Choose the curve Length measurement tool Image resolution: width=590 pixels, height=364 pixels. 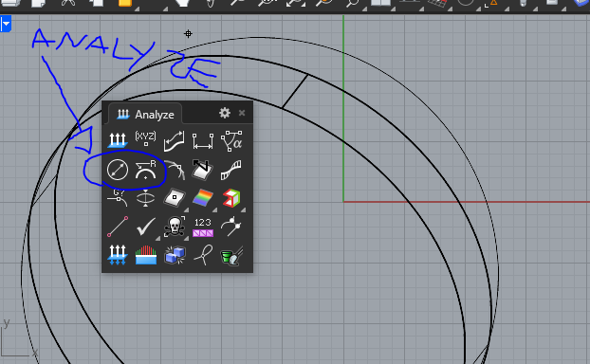pyautogui.click(x=175, y=141)
